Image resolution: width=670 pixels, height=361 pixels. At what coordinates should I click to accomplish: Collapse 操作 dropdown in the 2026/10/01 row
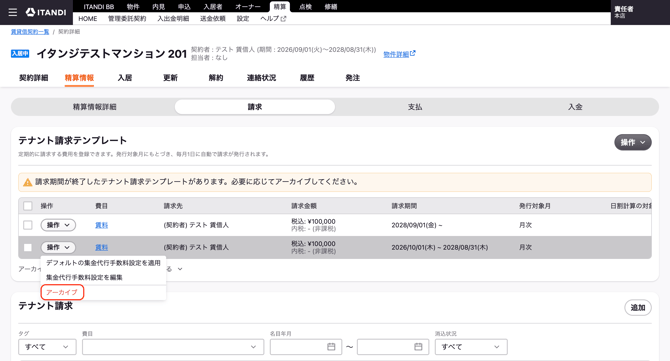pyautogui.click(x=58, y=247)
